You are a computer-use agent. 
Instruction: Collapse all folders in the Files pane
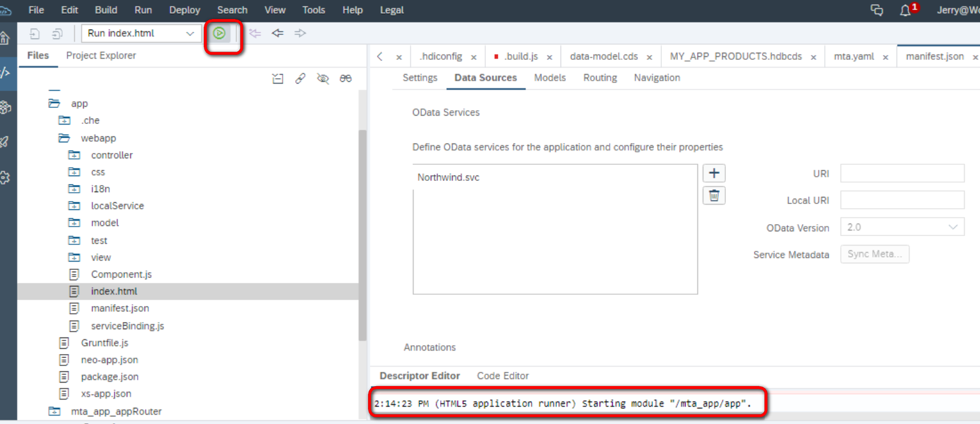click(x=277, y=78)
